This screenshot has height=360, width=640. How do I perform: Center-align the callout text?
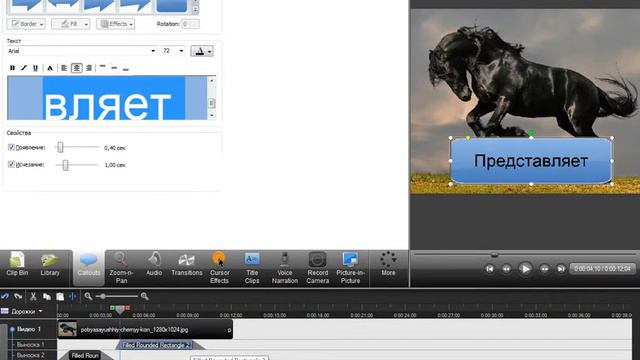click(76, 68)
